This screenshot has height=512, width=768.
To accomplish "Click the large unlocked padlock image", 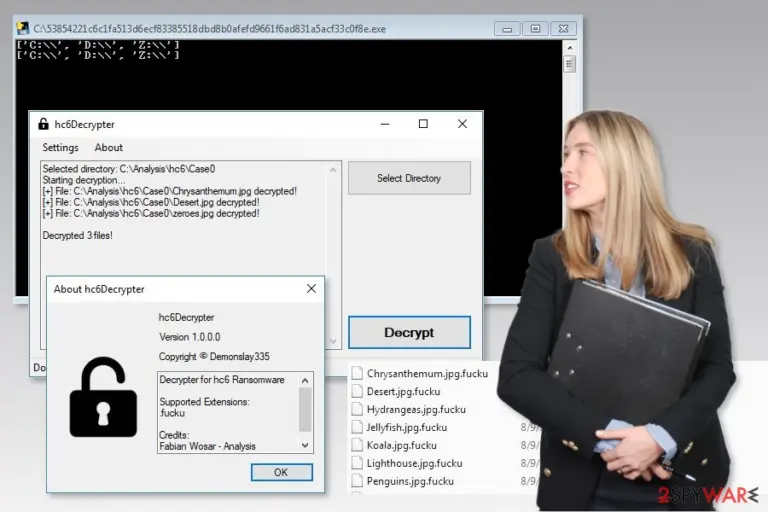I will (x=103, y=397).
